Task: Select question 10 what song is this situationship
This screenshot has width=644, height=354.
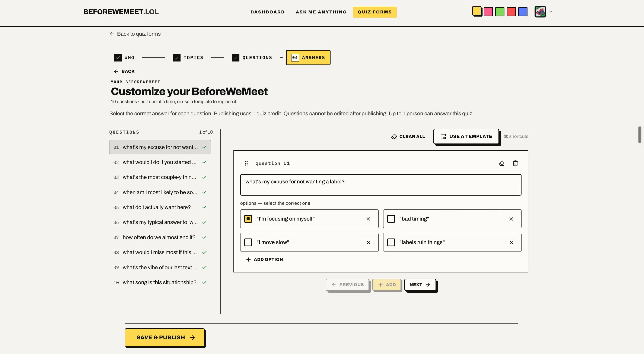Action: [x=160, y=282]
